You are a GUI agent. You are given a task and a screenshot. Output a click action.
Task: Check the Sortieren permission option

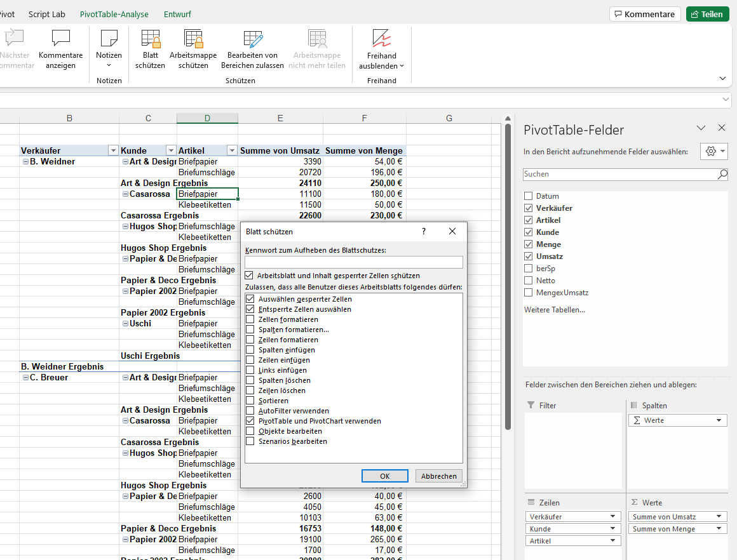(250, 401)
